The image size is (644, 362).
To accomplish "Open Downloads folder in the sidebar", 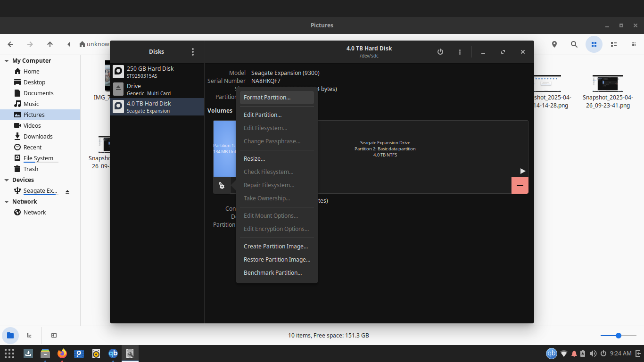I will 38,137.
